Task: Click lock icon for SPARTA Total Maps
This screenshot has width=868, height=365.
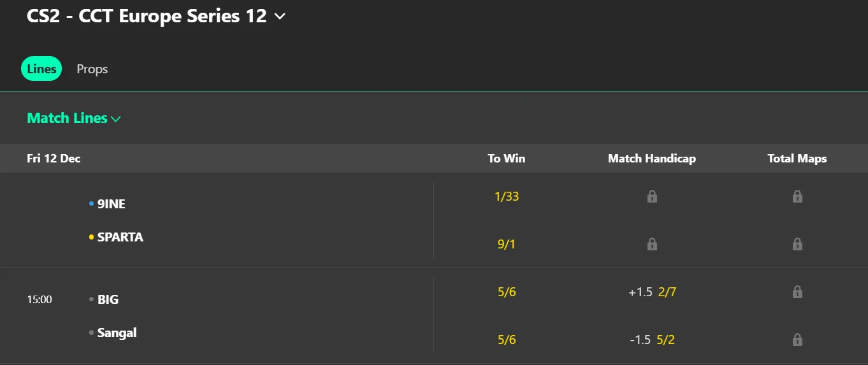Action: [x=797, y=244]
